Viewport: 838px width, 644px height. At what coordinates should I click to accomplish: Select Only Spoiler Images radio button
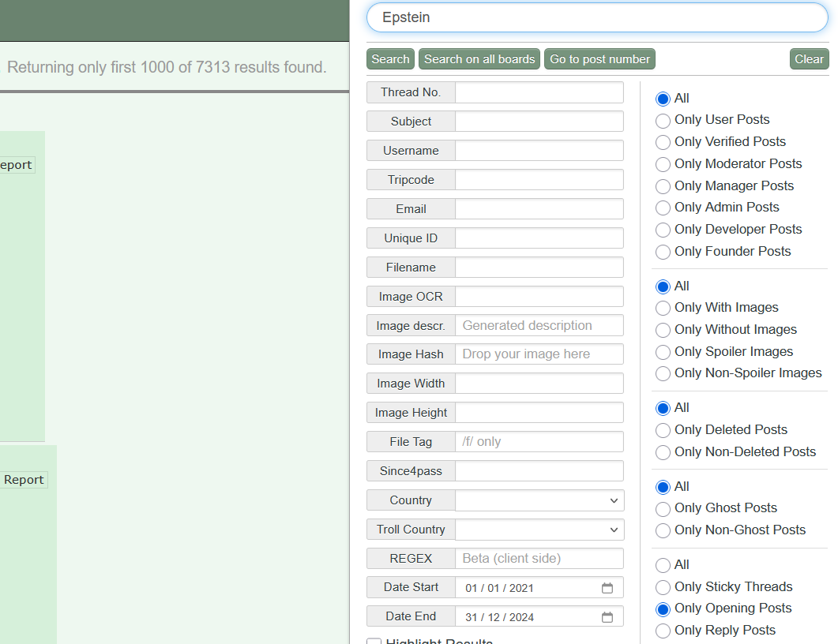pyautogui.click(x=663, y=353)
